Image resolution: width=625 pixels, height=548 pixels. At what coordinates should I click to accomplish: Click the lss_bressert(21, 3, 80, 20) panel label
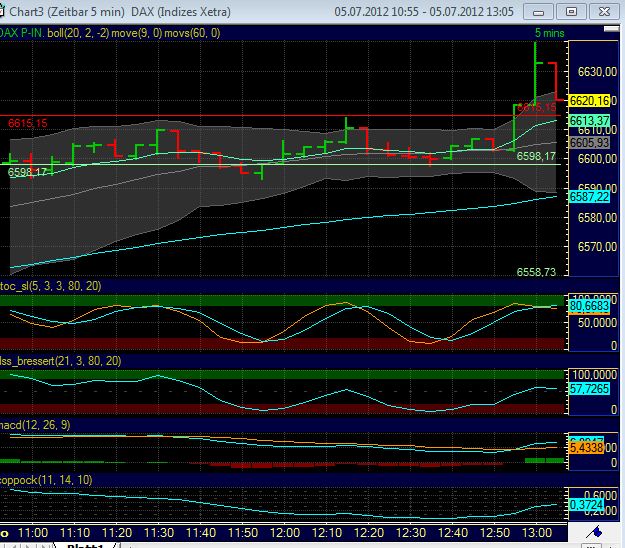(x=61, y=361)
